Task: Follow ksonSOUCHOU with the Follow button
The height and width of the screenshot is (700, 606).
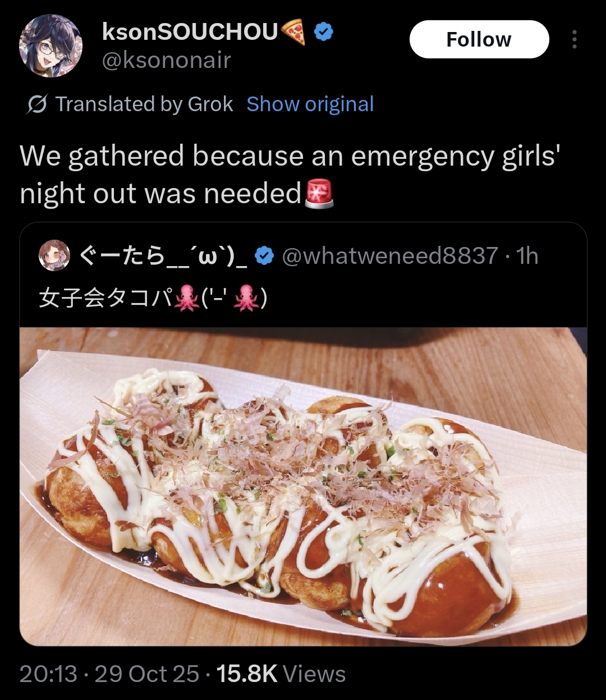Action: click(x=479, y=39)
